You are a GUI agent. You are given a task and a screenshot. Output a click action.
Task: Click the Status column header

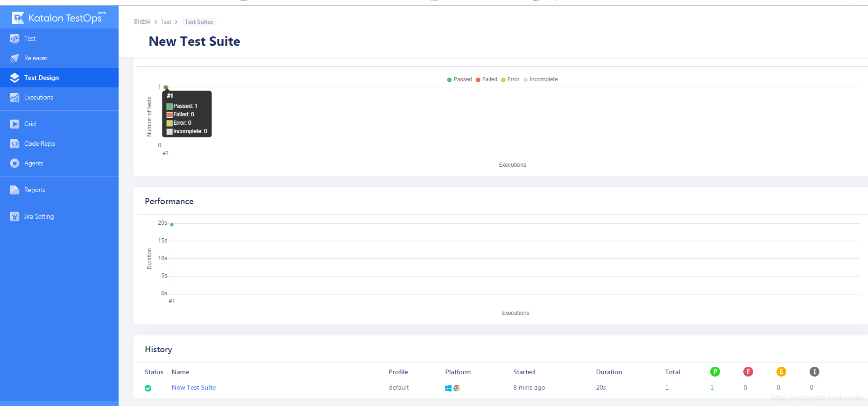tap(154, 372)
